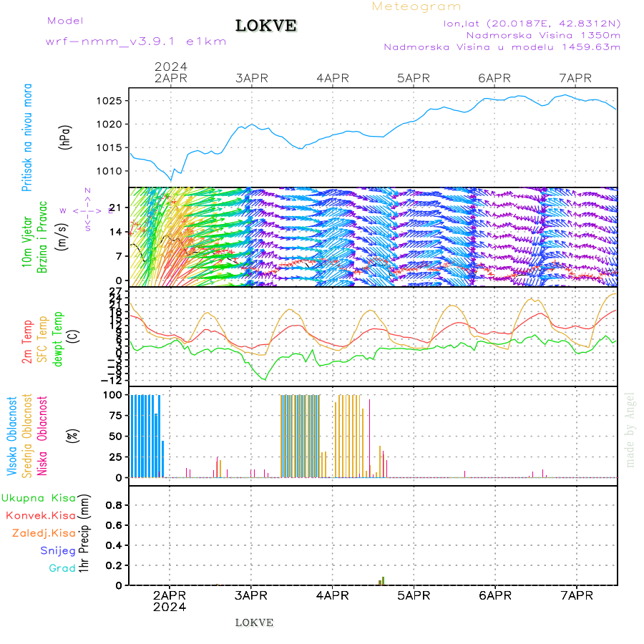Select the "75" cloud cover tick label
Viewport: 644px width, 644px height.
click(x=116, y=416)
